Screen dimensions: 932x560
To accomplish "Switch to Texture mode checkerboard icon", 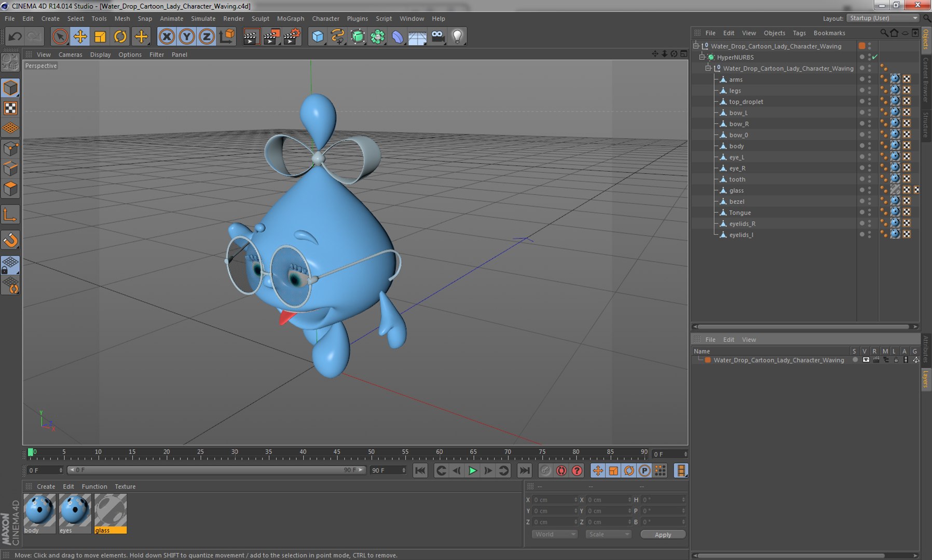I will (10, 108).
